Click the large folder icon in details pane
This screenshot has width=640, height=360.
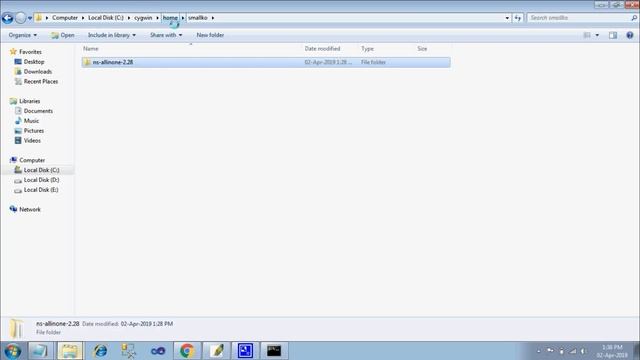(x=16, y=329)
